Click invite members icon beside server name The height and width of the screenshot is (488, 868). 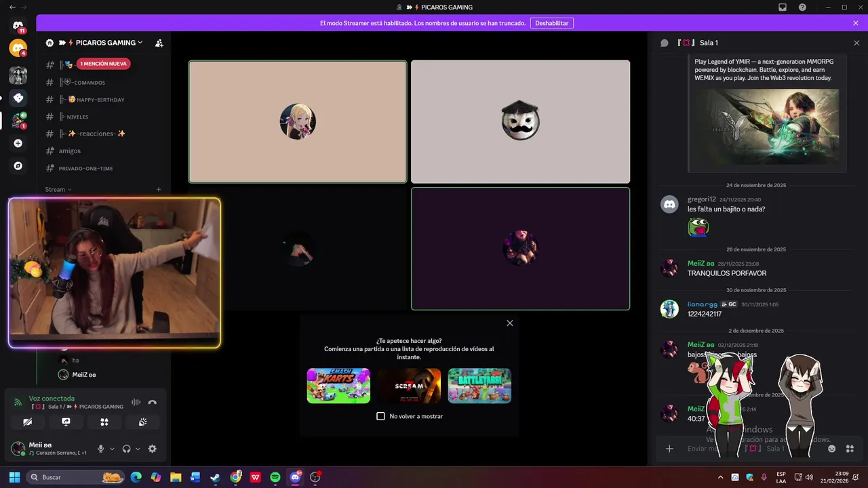[x=159, y=43]
